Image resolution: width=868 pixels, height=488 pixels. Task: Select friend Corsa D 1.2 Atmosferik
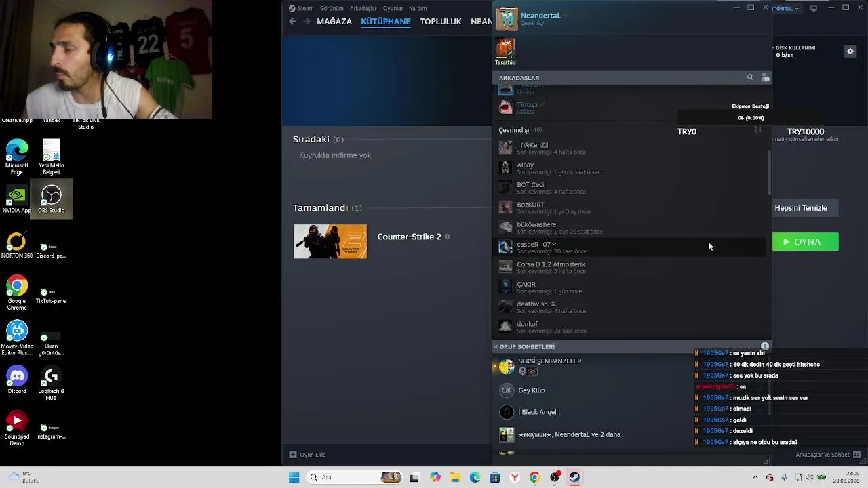(x=631, y=268)
